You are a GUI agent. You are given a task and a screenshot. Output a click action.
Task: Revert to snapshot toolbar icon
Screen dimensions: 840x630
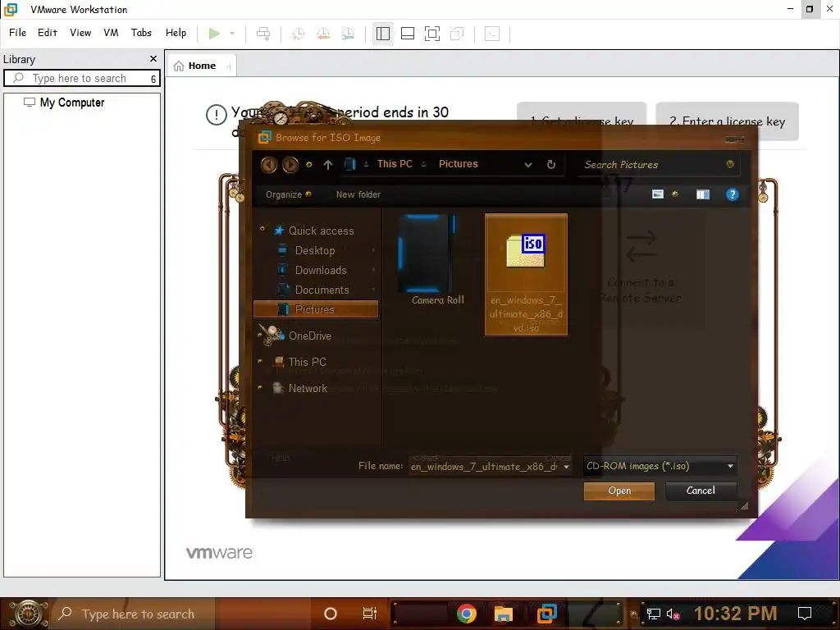pos(323,34)
